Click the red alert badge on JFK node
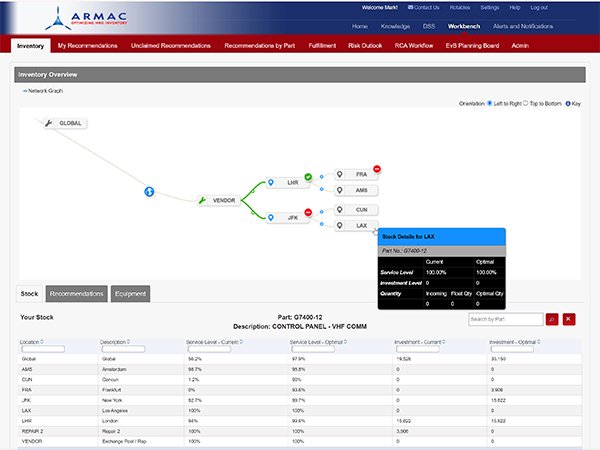The height and width of the screenshot is (450, 600). pyautogui.click(x=308, y=212)
